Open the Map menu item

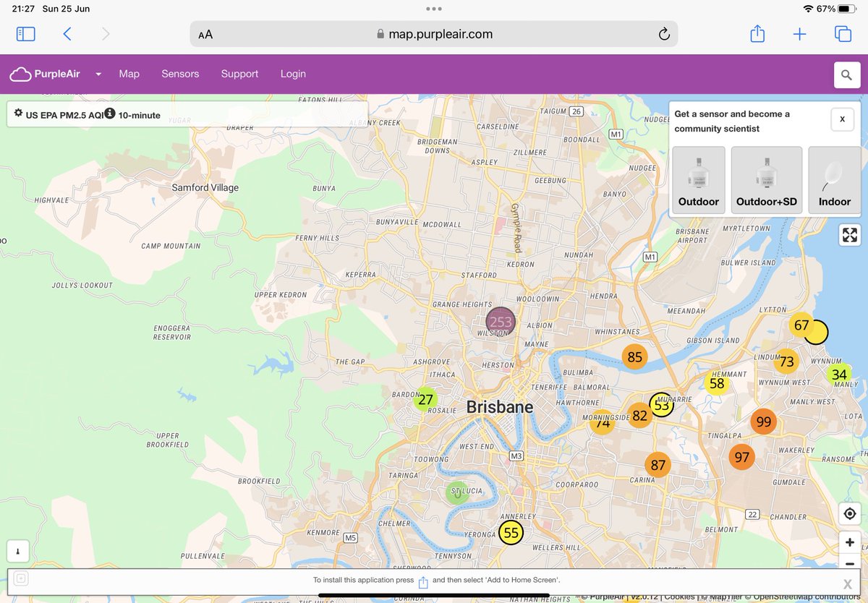tap(129, 74)
